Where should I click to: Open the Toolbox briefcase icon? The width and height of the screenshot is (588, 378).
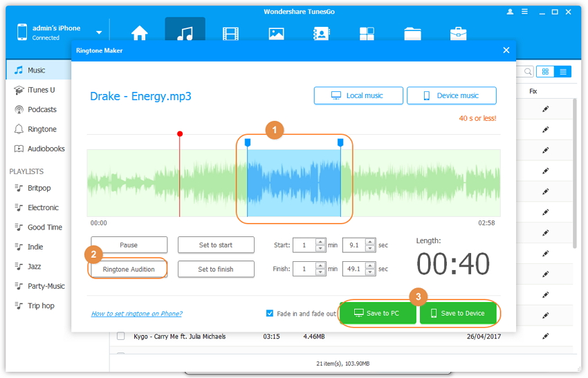point(458,33)
